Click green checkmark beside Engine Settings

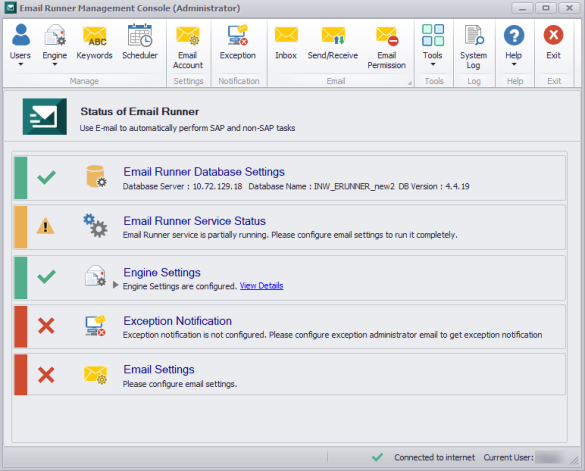pyautogui.click(x=46, y=276)
